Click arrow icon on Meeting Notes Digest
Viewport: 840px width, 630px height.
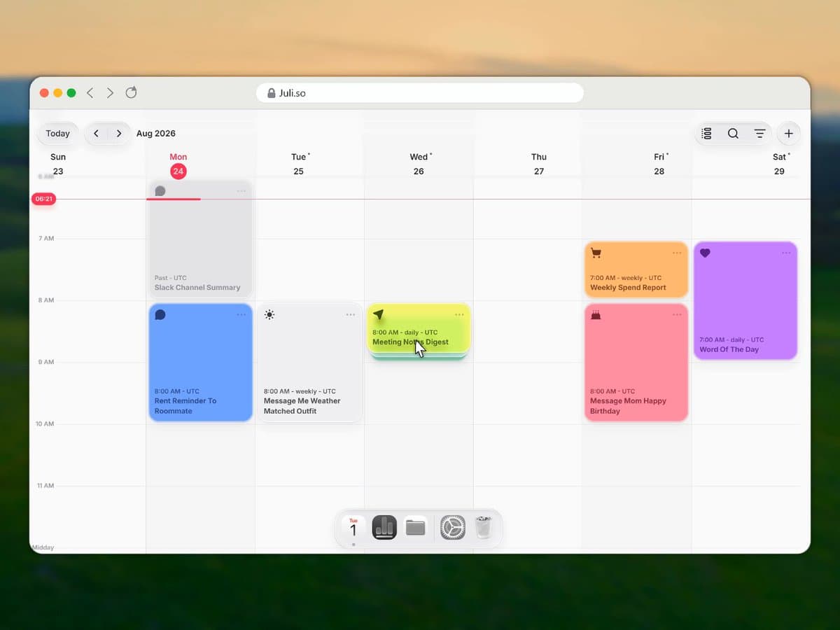click(379, 315)
